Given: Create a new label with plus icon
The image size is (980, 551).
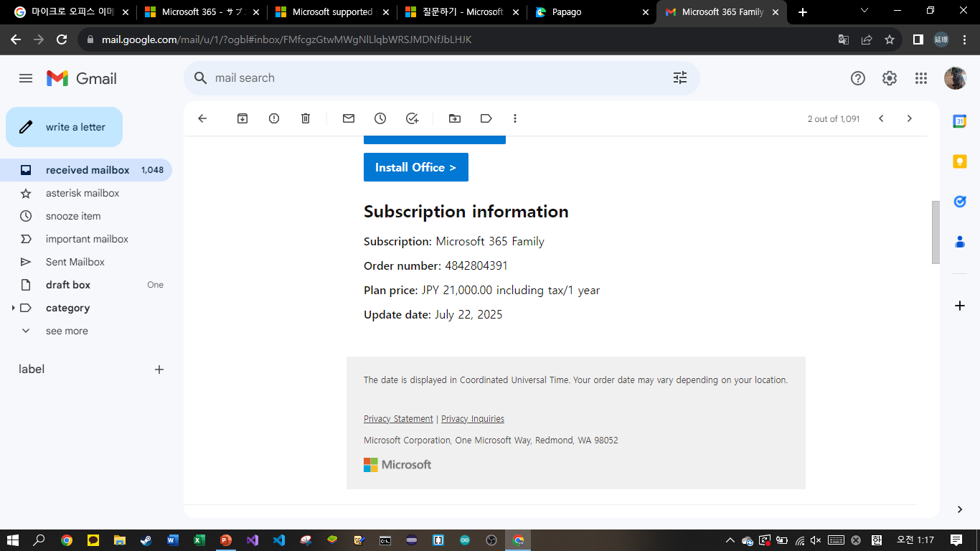Looking at the screenshot, I should 159,369.
